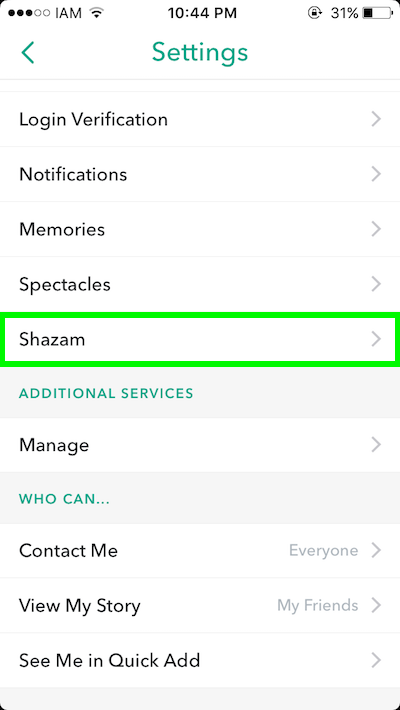
Task: Tap the chevron on Spectacles row
Action: pos(376,284)
